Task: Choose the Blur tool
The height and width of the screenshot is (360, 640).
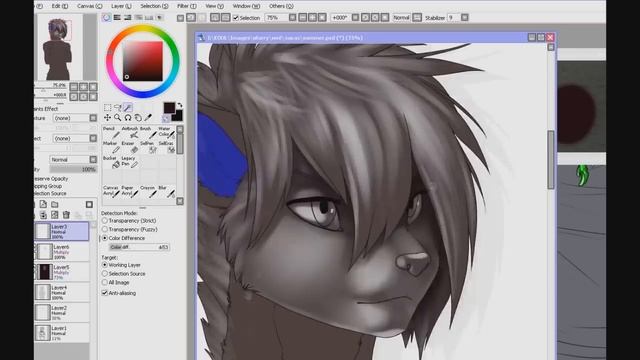Action: coord(167,191)
